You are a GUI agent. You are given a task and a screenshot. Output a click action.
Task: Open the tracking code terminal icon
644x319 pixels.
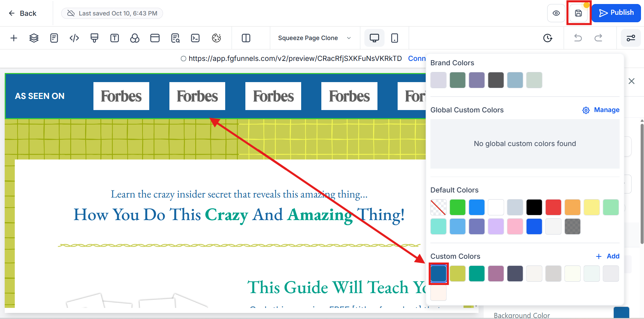coord(195,38)
